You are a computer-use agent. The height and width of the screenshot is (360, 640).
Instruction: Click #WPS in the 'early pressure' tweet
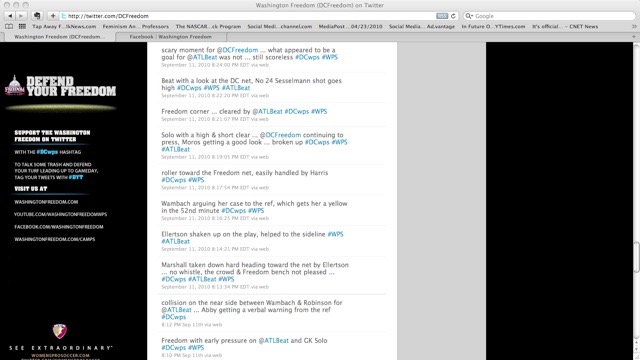click(196, 348)
